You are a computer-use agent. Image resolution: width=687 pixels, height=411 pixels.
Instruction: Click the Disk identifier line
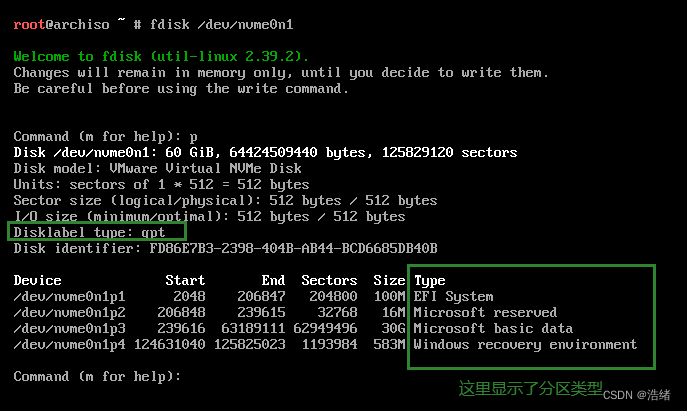click(x=226, y=248)
